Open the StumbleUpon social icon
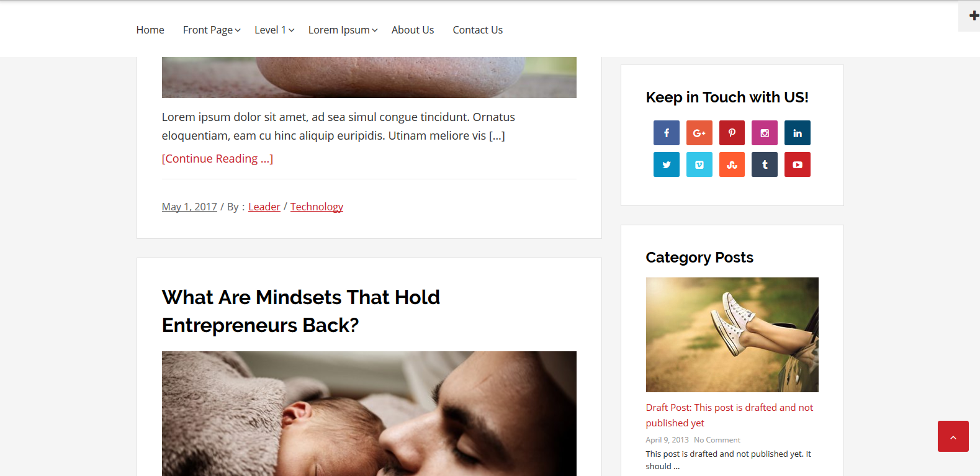Image resolution: width=980 pixels, height=476 pixels. point(732,164)
